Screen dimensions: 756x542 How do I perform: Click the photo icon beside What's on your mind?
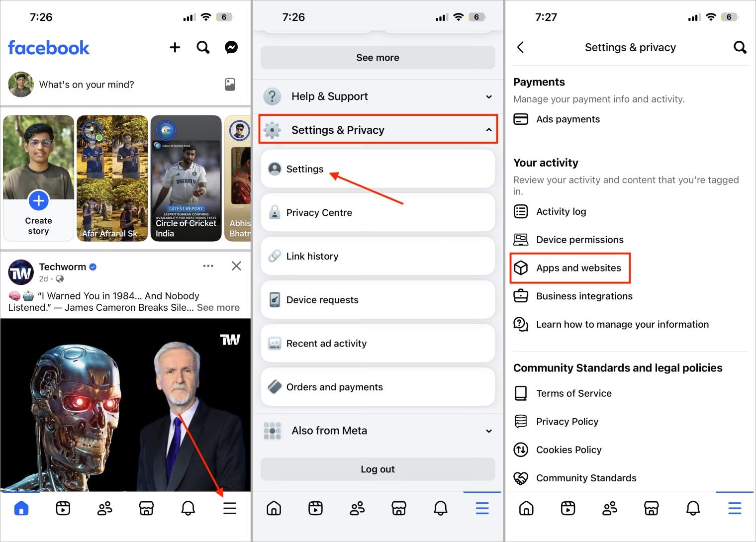(x=230, y=85)
